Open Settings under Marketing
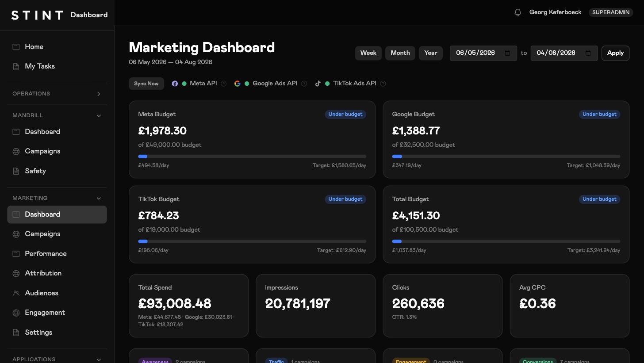The image size is (644, 363). (57, 332)
